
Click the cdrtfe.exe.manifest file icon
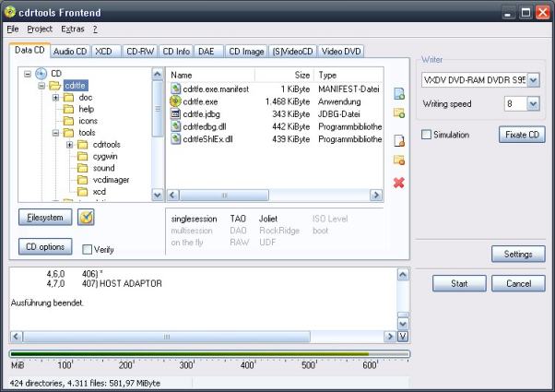click(175, 89)
